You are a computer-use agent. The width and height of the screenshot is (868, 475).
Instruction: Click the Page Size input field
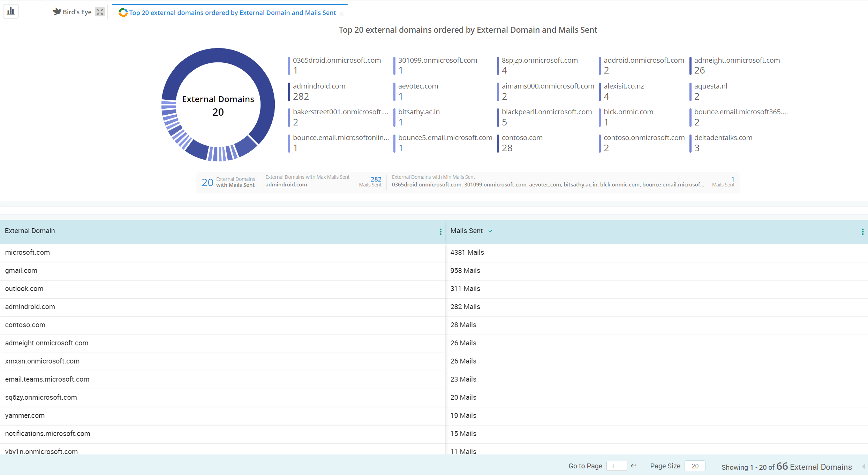point(694,466)
